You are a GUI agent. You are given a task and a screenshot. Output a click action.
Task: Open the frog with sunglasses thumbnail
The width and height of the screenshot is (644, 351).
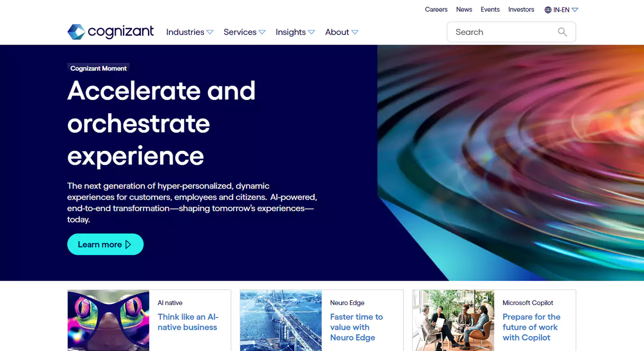coord(108,320)
